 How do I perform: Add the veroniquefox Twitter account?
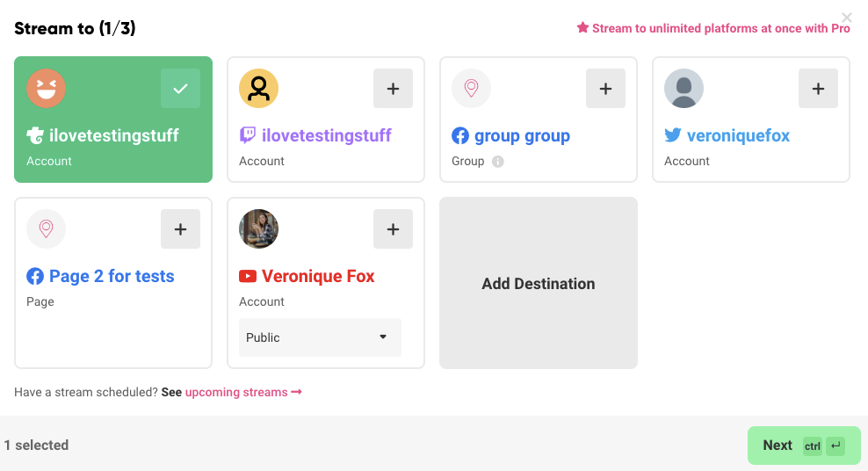point(818,89)
